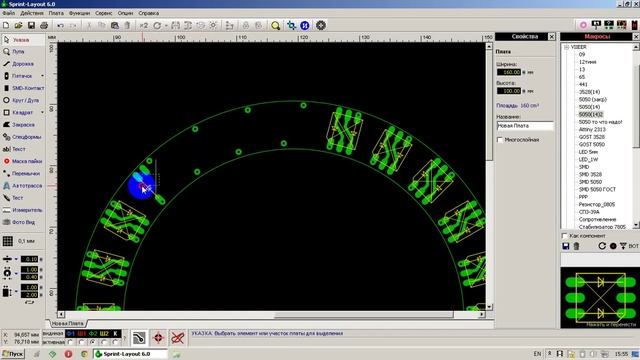Select active layer radio under Ш2

(x=104, y=342)
